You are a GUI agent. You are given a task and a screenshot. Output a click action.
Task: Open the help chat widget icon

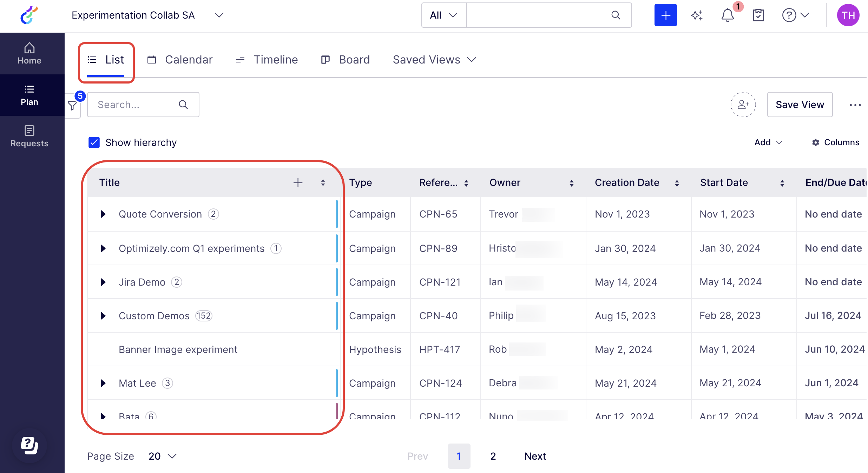(29, 446)
